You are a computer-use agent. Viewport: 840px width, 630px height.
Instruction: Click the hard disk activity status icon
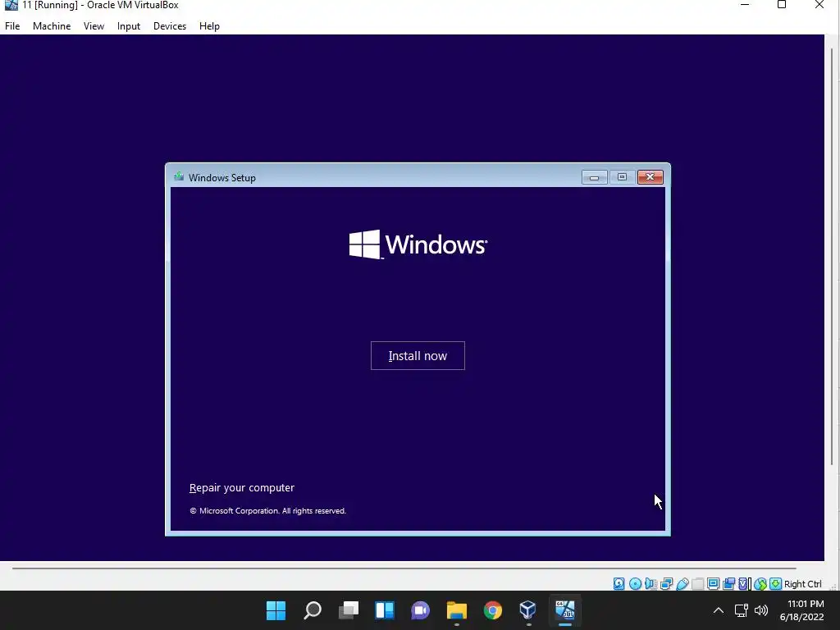point(619,584)
